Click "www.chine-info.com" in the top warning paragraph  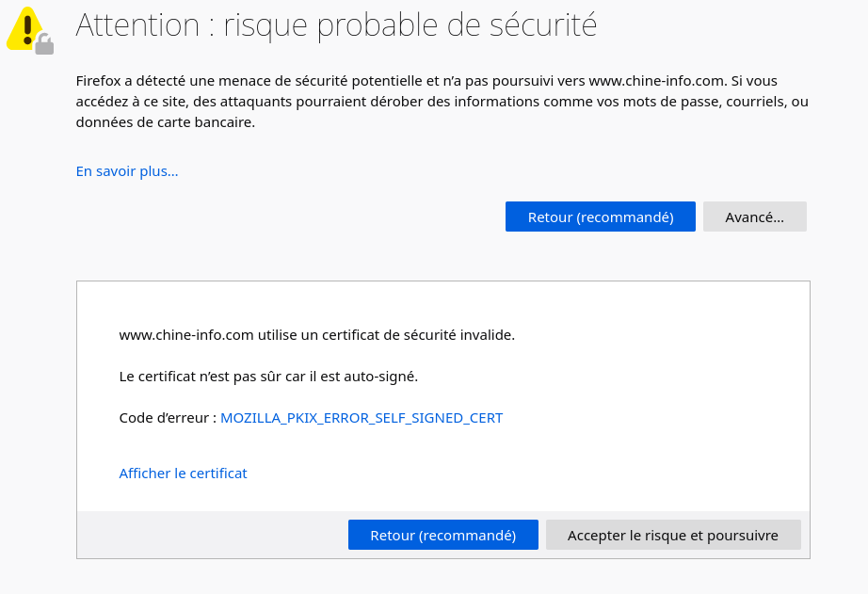tap(651, 81)
